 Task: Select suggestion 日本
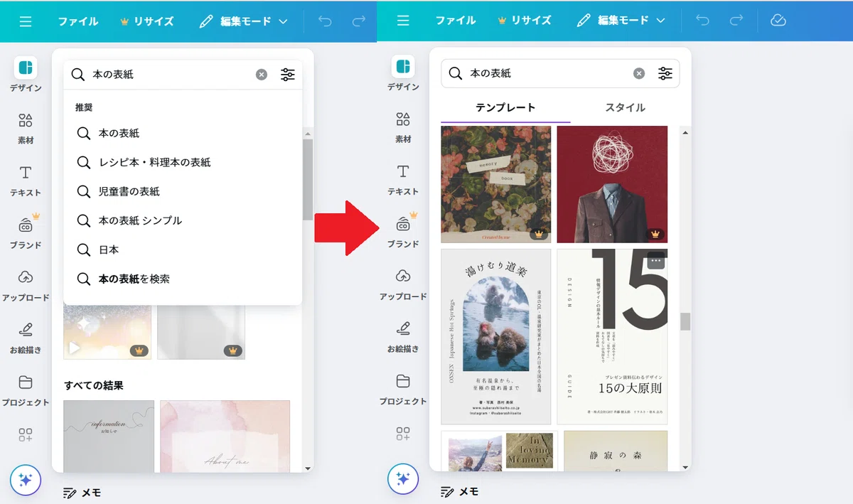[183, 250]
